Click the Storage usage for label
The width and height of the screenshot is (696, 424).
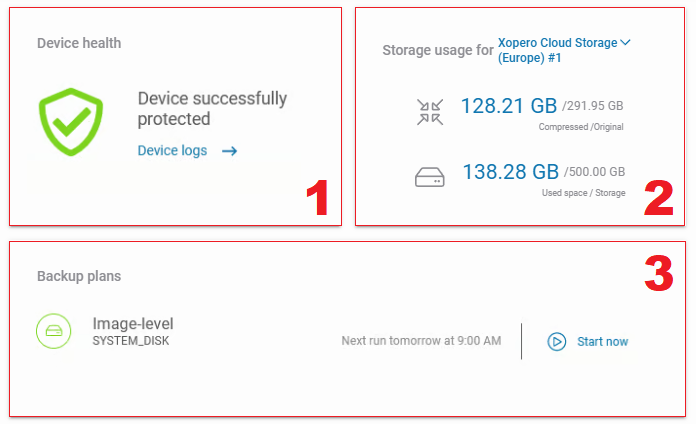pyautogui.click(x=438, y=50)
